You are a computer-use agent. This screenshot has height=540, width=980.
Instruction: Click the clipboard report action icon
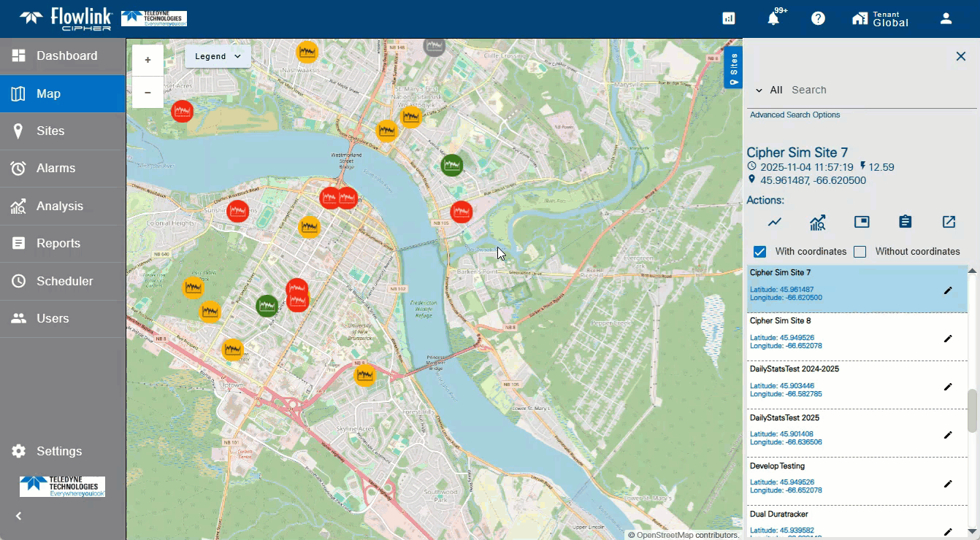click(906, 222)
